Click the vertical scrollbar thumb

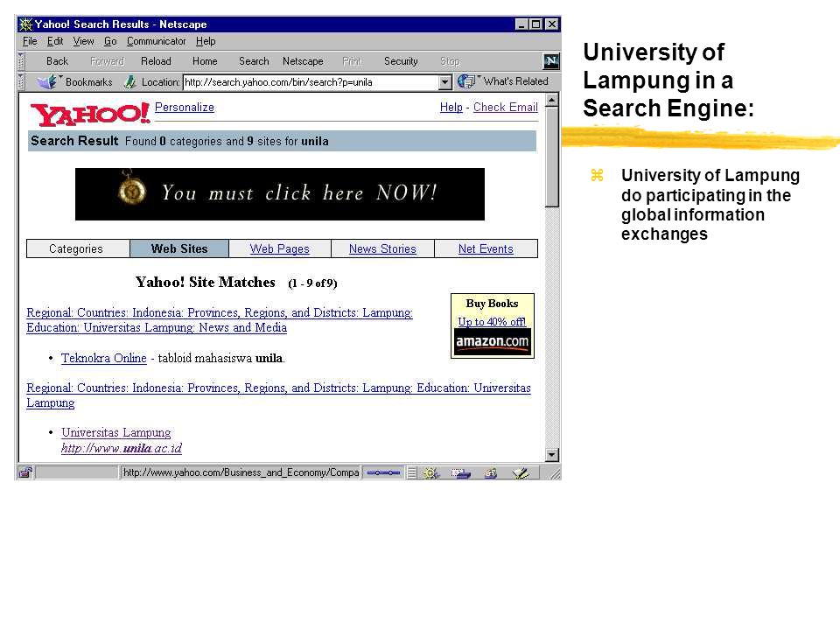point(552,157)
